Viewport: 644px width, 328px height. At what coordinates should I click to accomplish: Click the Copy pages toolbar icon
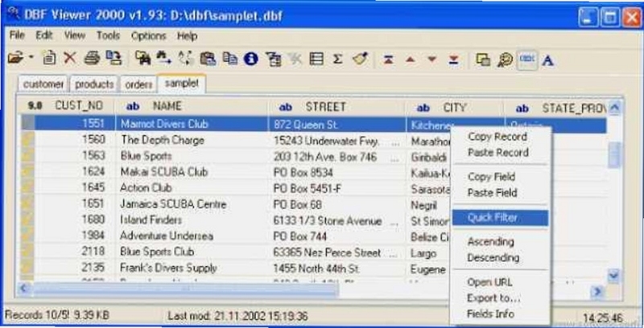230,59
